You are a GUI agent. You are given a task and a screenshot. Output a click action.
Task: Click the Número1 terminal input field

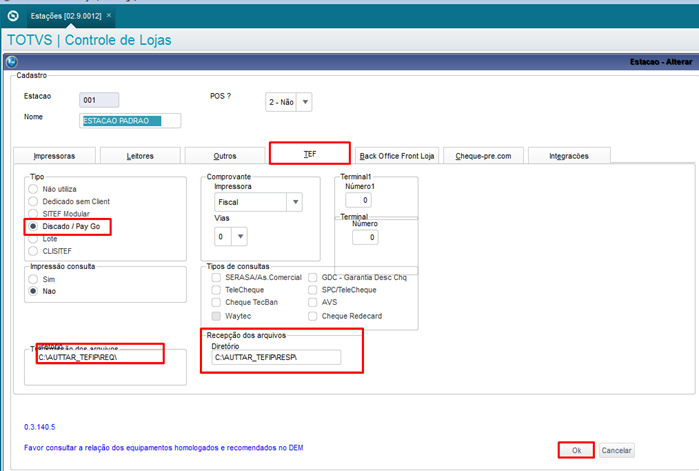pyautogui.click(x=358, y=200)
